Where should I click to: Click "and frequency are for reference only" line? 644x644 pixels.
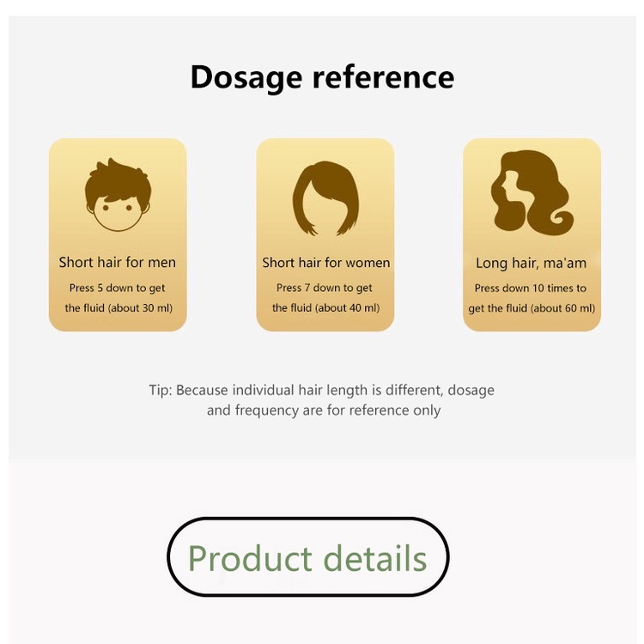coord(323,410)
